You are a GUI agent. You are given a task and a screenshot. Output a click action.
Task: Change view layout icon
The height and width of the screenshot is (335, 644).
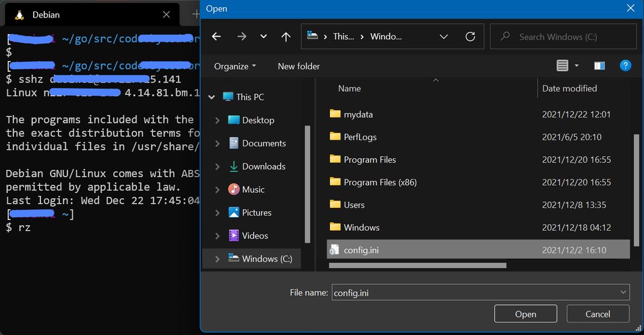562,66
